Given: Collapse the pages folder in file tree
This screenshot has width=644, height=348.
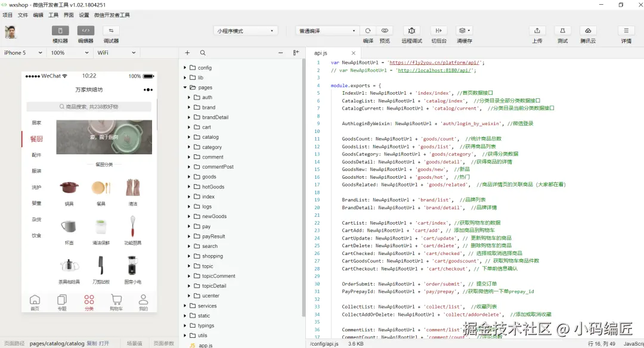Looking at the screenshot, I should click(185, 88).
